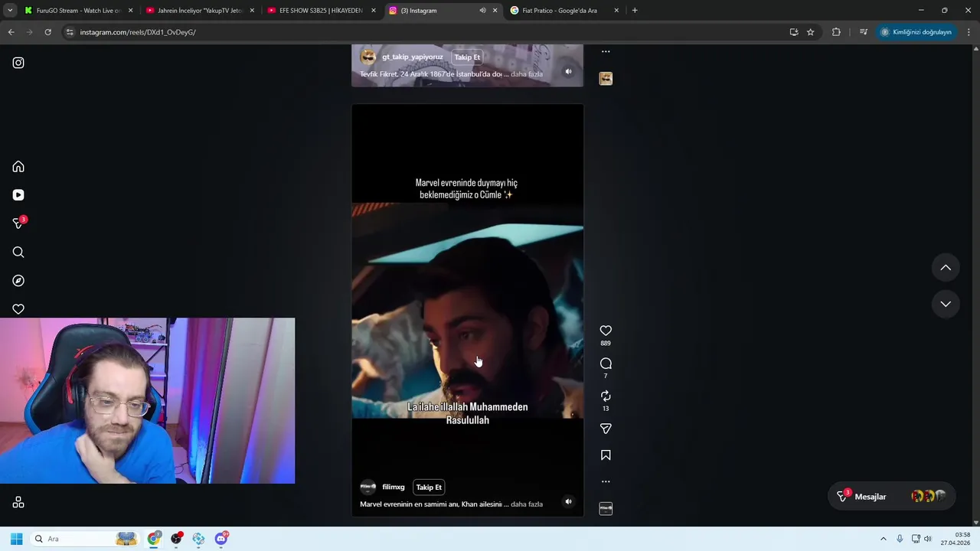Open volume control in system tray

(x=927, y=539)
